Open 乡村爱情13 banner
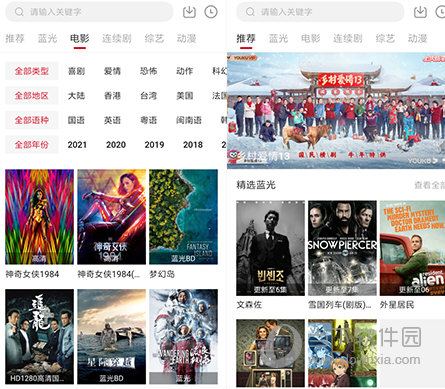 [x=336, y=110]
